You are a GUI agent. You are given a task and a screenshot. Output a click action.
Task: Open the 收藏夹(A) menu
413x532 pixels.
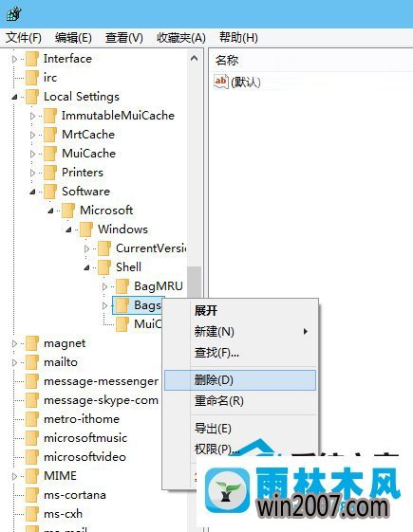tap(181, 37)
